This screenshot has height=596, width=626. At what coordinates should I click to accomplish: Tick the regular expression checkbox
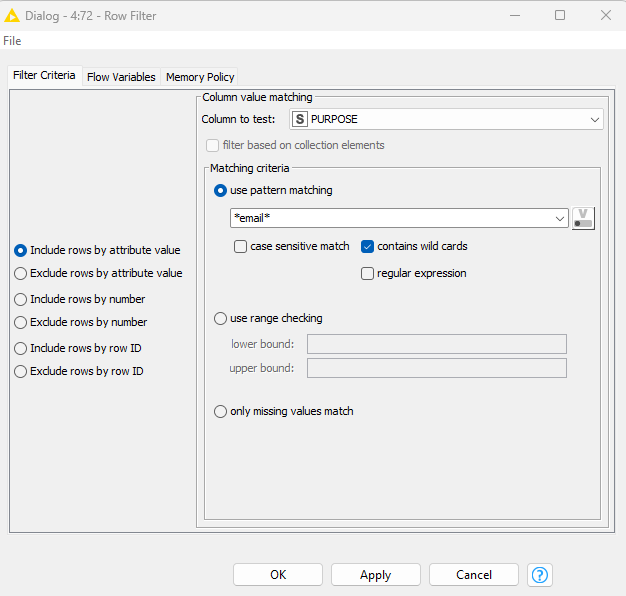(368, 273)
